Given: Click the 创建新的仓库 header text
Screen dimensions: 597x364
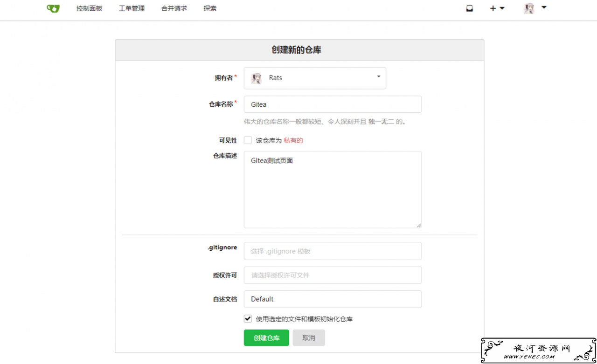Looking at the screenshot, I should (x=297, y=50).
